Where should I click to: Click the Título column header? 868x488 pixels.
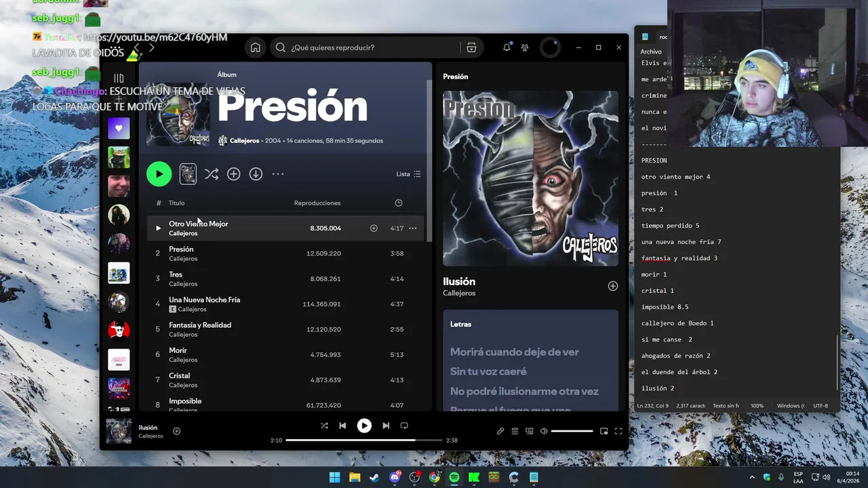pyautogui.click(x=176, y=203)
